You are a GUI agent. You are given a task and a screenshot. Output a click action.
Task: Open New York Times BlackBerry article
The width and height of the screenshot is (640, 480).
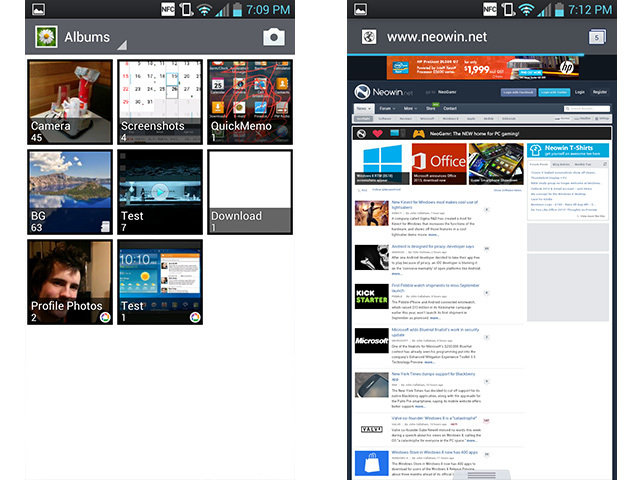click(x=433, y=376)
